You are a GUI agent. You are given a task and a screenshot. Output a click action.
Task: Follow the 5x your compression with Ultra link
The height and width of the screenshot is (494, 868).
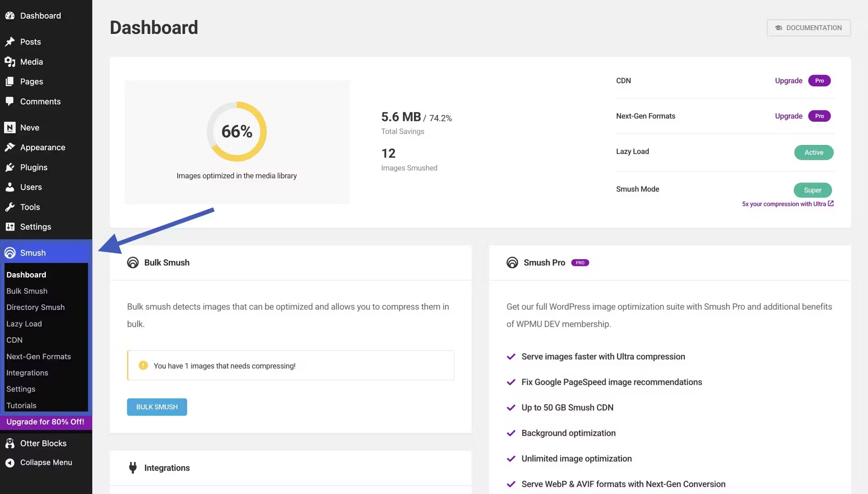pyautogui.click(x=785, y=204)
